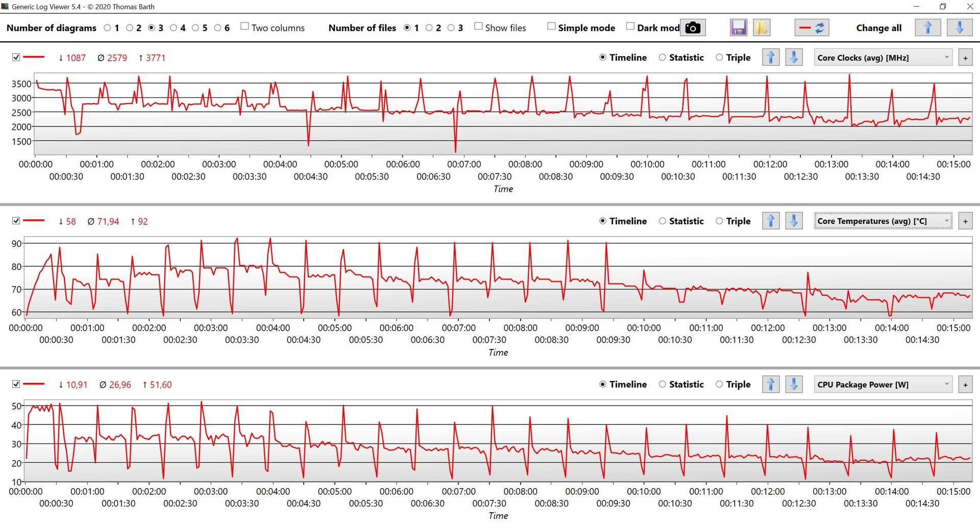980x530 pixels.
Task: Click up arrow in Core Clocks diagram
Action: [x=771, y=58]
